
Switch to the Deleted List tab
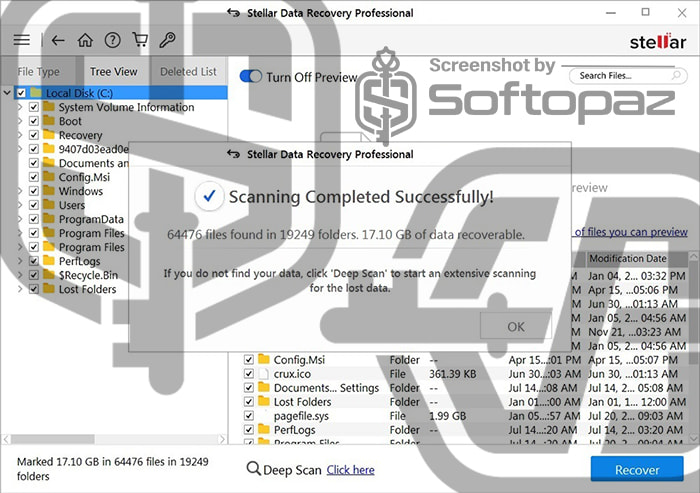[188, 71]
